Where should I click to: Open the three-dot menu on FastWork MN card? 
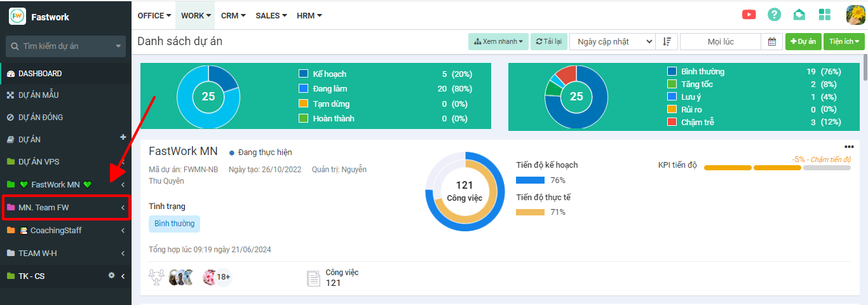pos(849,147)
